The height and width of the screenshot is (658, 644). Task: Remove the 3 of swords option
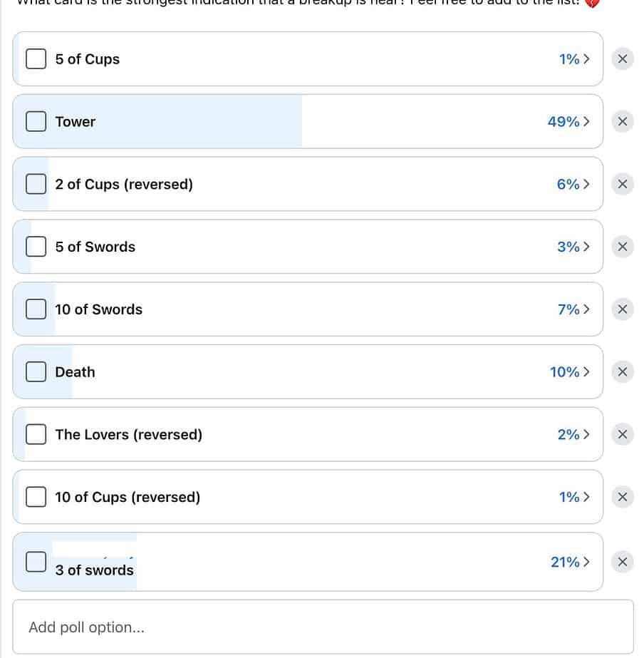622,562
